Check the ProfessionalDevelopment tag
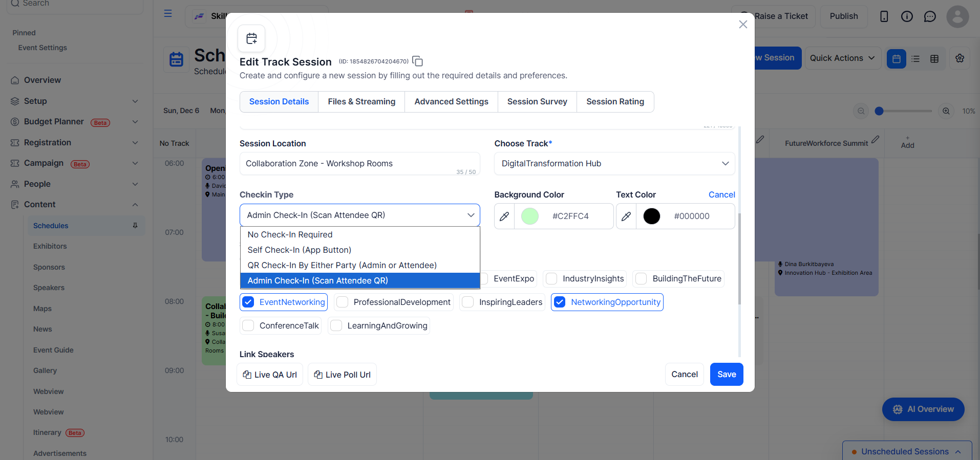Image resolution: width=980 pixels, height=460 pixels. click(343, 302)
